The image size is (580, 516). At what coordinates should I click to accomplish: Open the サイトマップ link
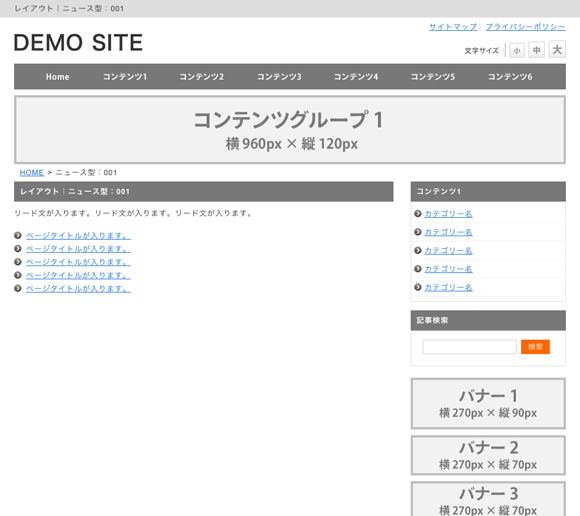[453, 27]
